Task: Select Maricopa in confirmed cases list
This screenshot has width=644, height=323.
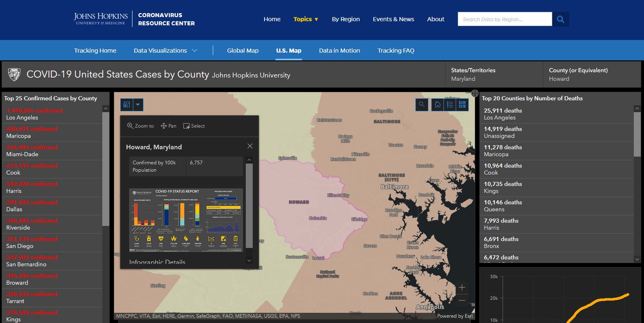Action: point(52,133)
